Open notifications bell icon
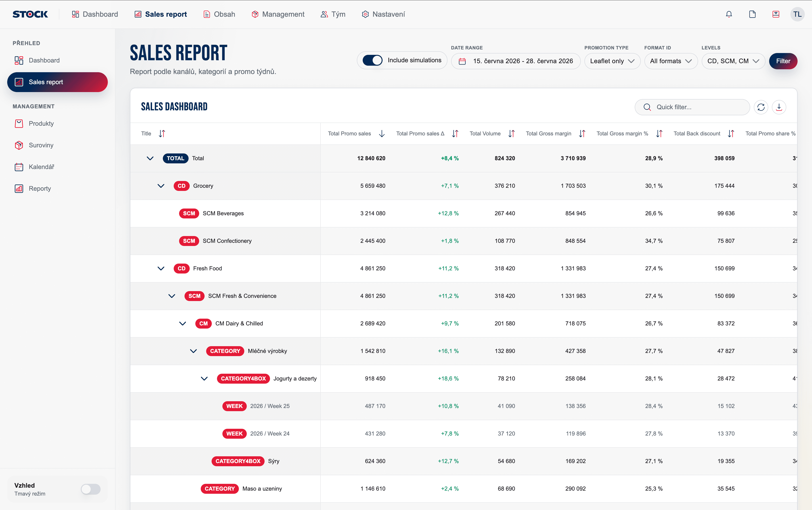The height and width of the screenshot is (510, 812). point(729,14)
